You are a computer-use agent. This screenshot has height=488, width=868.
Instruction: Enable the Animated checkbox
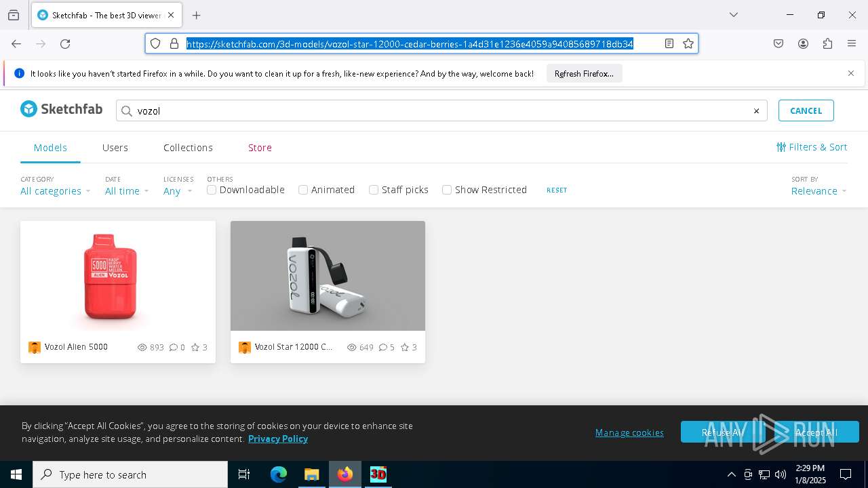pos(303,190)
